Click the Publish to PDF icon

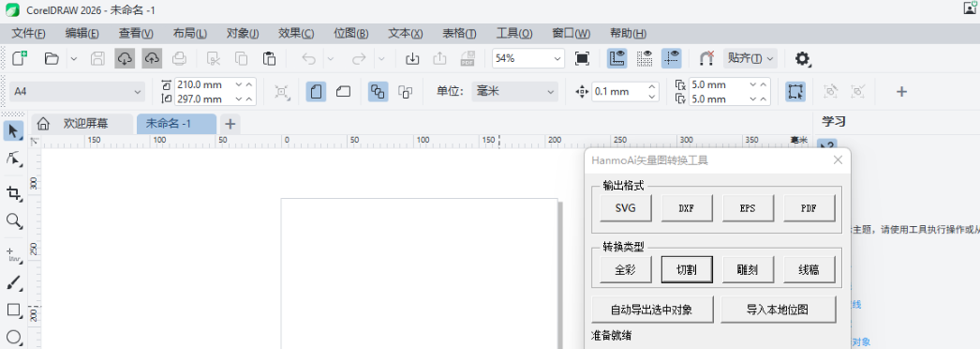(x=468, y=59)
